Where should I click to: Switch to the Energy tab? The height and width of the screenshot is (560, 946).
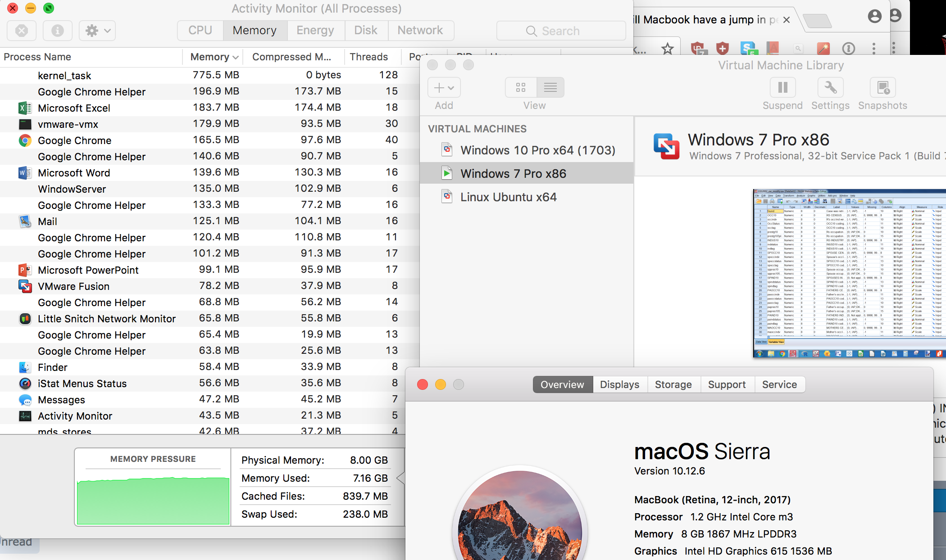click(x=315, y=30)
